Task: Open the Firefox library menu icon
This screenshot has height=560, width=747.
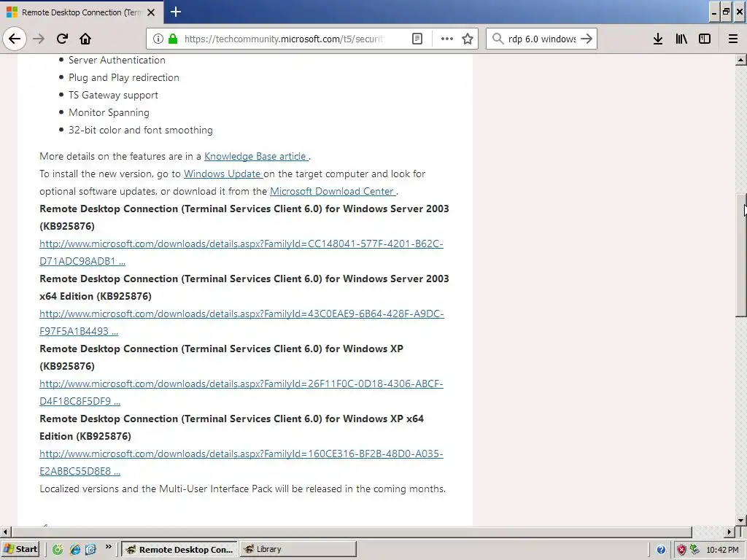Action: (x=681, y=39)
